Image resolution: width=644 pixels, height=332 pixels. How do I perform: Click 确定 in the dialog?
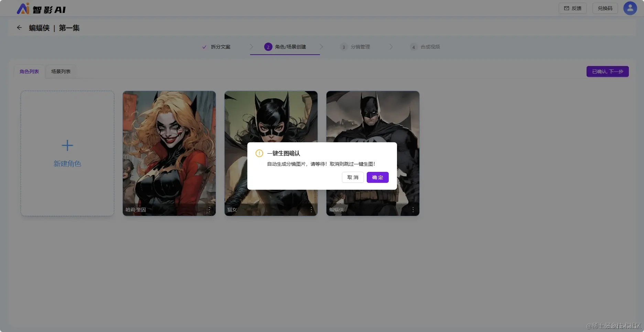pyautogui.click(x=378, y=177)
